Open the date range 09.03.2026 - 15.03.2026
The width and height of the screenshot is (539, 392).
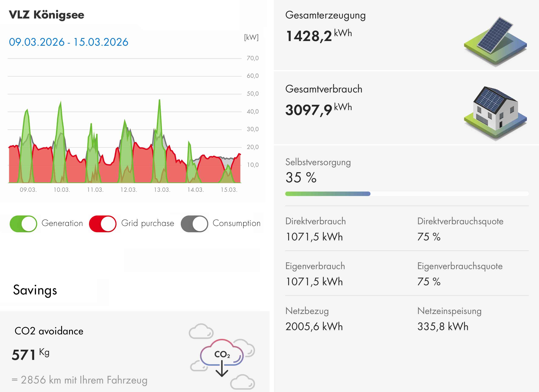(x=68, y=42)
